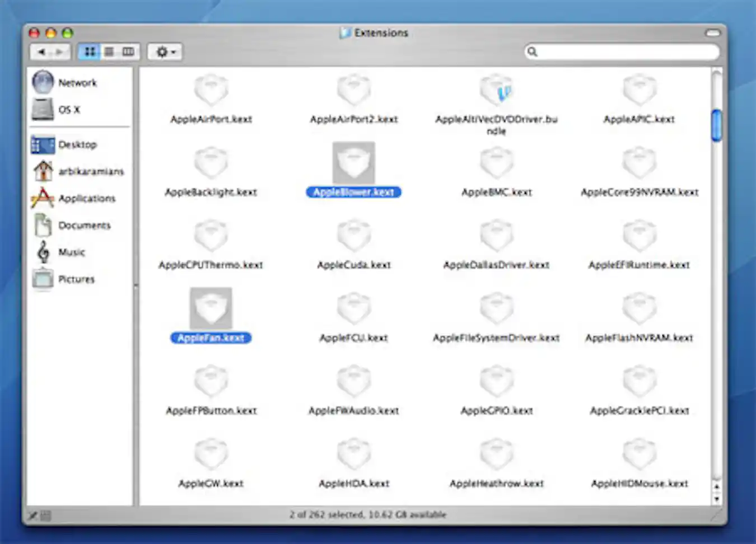Switch to icon view mode

(x=90, y=51)
